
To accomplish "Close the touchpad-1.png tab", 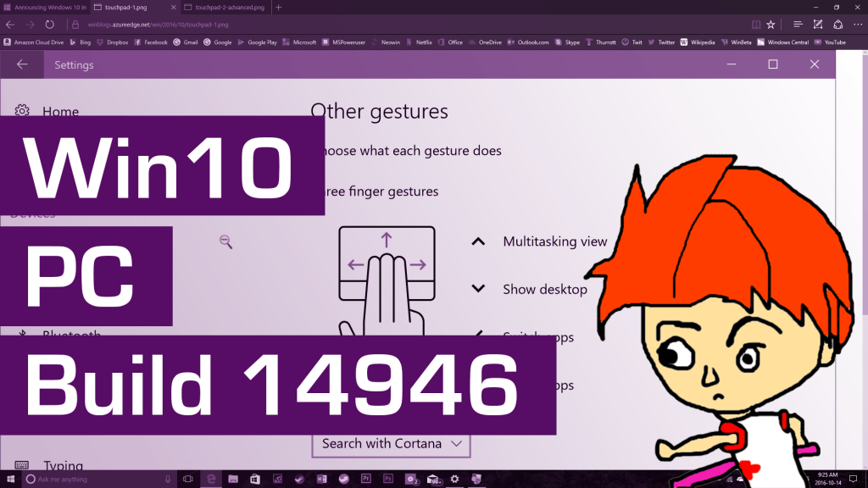I will 173,7.
